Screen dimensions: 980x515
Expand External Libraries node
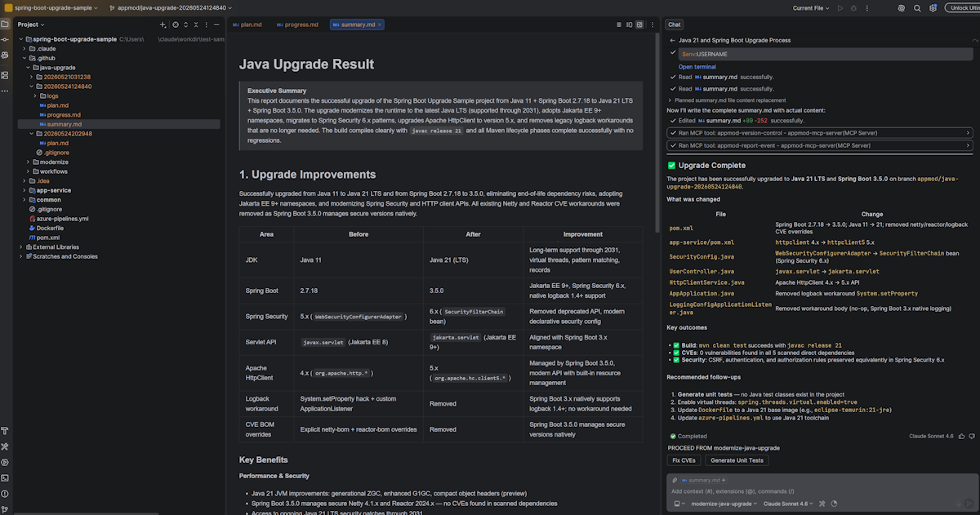point(22,246)
